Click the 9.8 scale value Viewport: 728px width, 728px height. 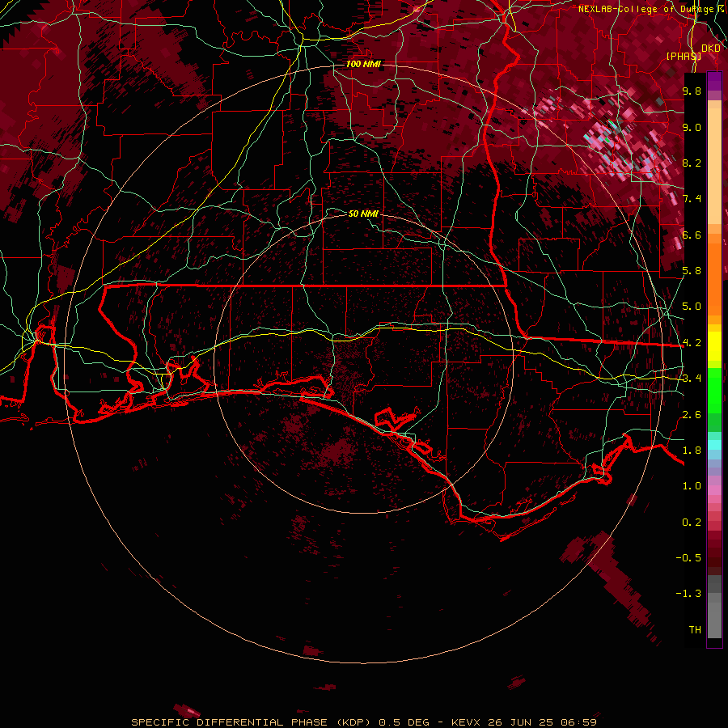click(x=692, y=91)
